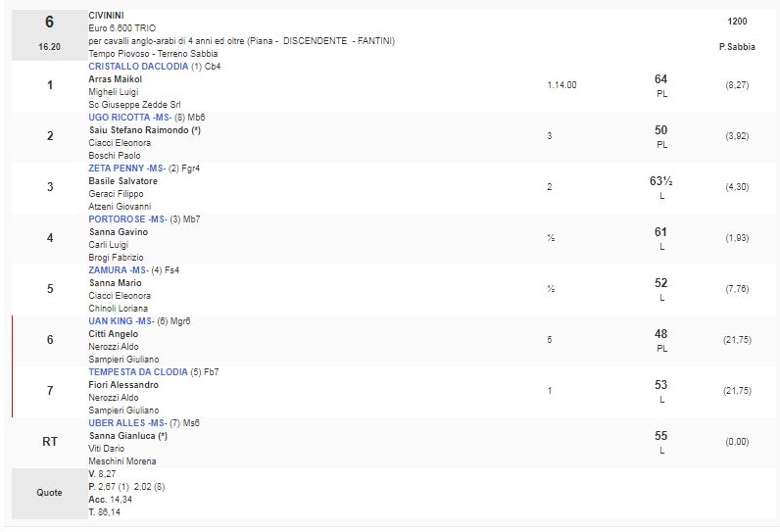The image size is (780, 532).
Task: Click jockey name Sanna Gavino
Action: (x=116, y=232)
